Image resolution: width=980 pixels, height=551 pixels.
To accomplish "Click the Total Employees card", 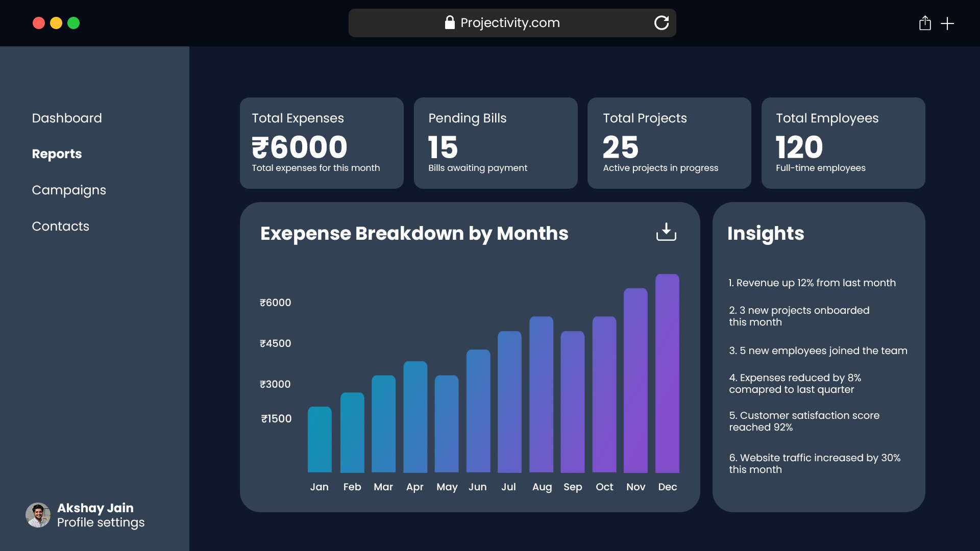I will click(843, 143).
